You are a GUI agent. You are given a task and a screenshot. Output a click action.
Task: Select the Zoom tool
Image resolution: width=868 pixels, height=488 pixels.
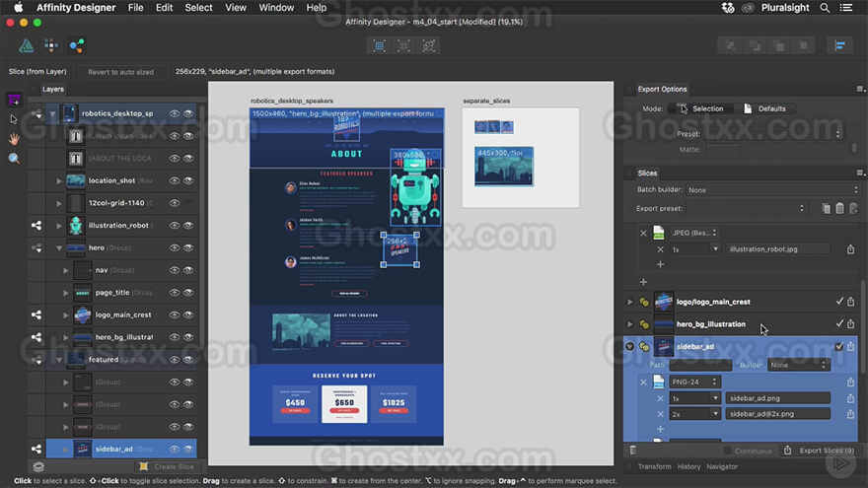14,159
